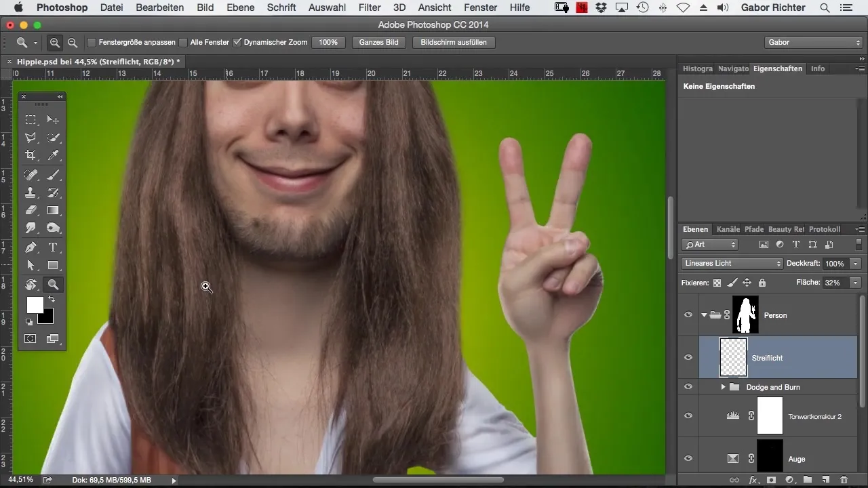Image resolution: width=868 pixels, height=488 pixels.
Task: Select the Crop tool
Action: pos(31,155)
